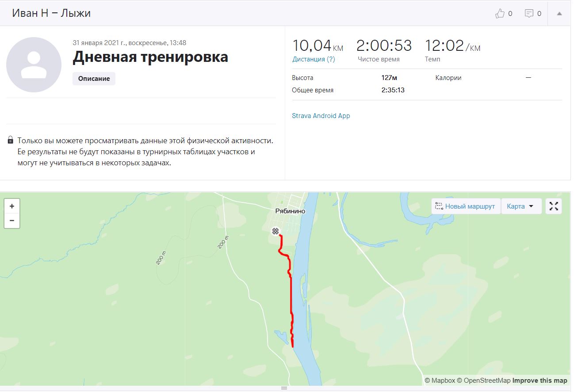This screenshot has width=574, height=392.
Task: Click the Описание description button
Action: coord(94,79)
